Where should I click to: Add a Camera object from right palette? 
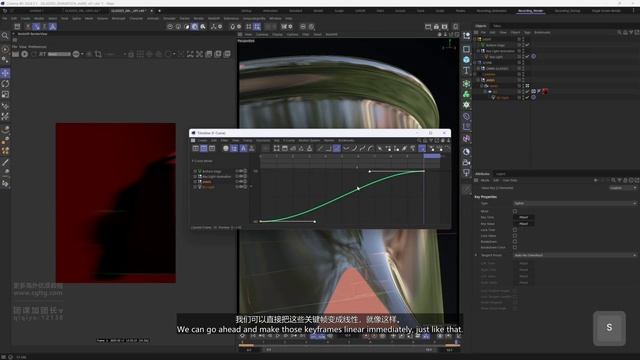(x=467, y=162)
